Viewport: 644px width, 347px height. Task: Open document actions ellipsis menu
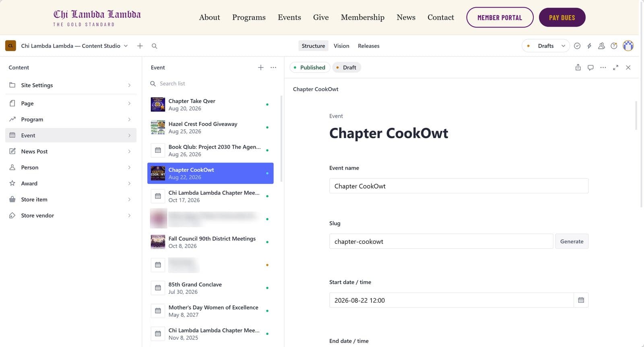[x=603, y=67]
